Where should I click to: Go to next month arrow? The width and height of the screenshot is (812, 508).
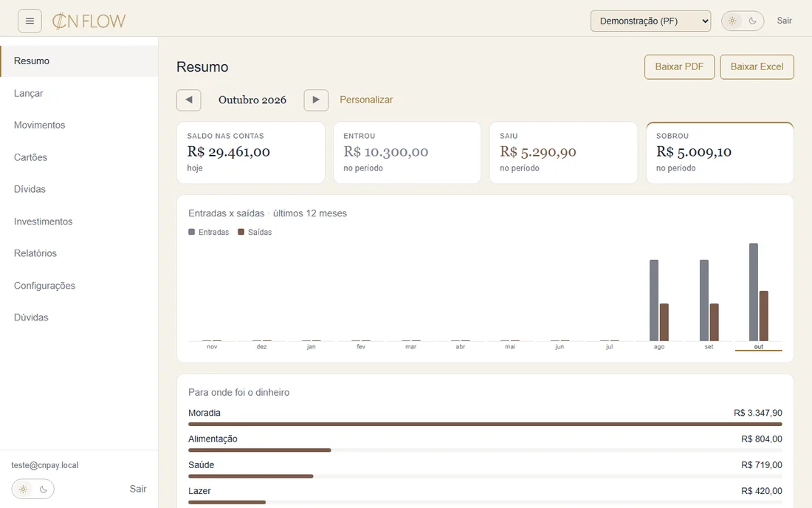point(316,100)
